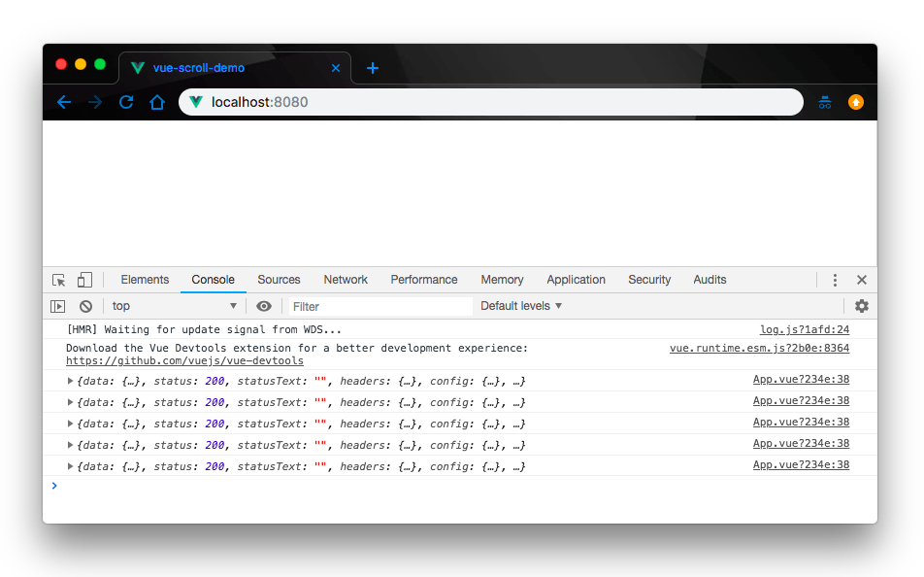Show the console sidebar panel
Screen dimensions: 924x577
tap(58, 306)
